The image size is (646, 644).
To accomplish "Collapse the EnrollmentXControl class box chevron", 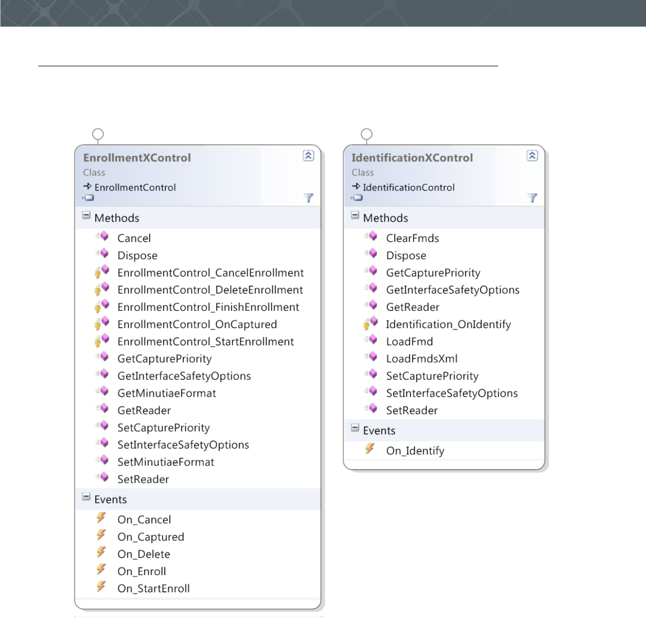I will click(308, 156).
